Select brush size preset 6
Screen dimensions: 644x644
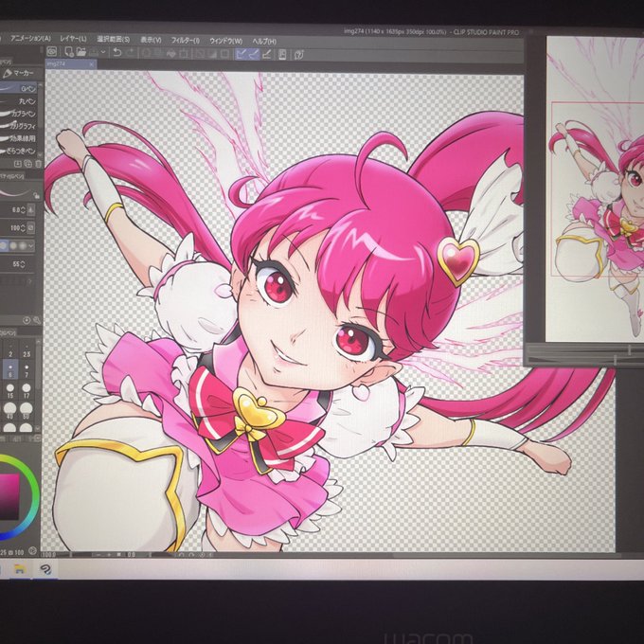(10, 369)
